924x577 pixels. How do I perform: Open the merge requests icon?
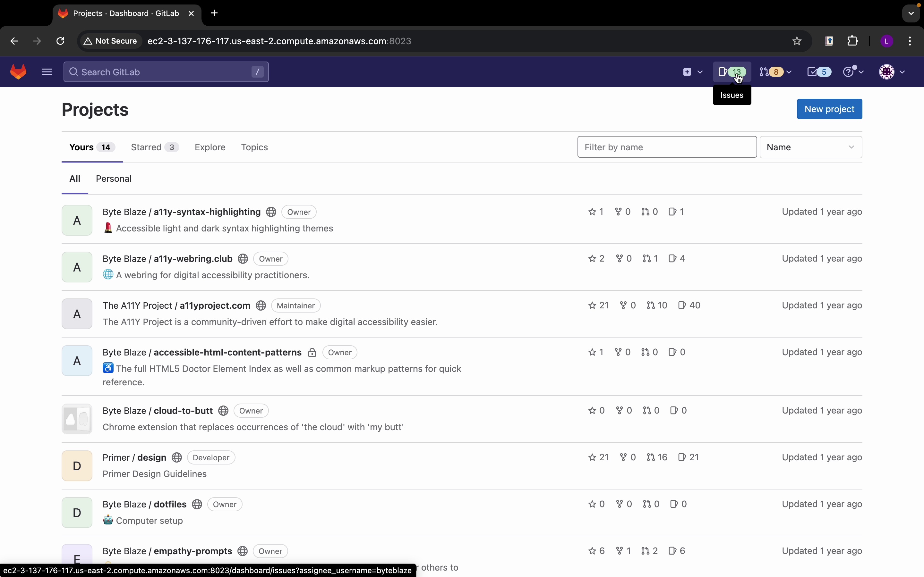[x=775, y=72]
